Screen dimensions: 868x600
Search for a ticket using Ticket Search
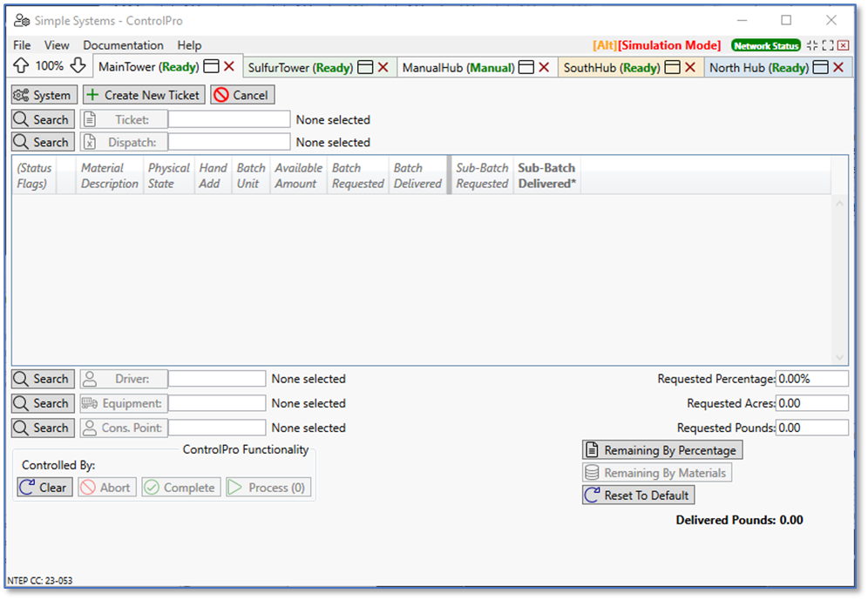click(x=43, y=119)
